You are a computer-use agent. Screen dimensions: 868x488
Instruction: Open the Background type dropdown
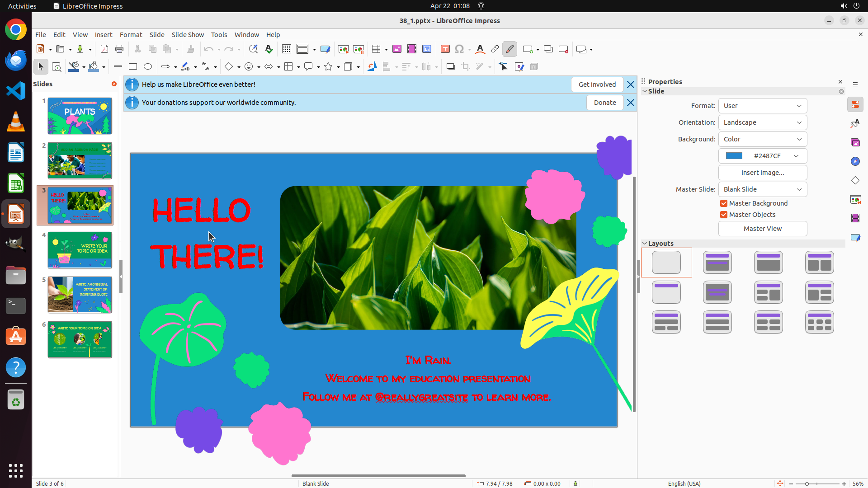[762, 139]
